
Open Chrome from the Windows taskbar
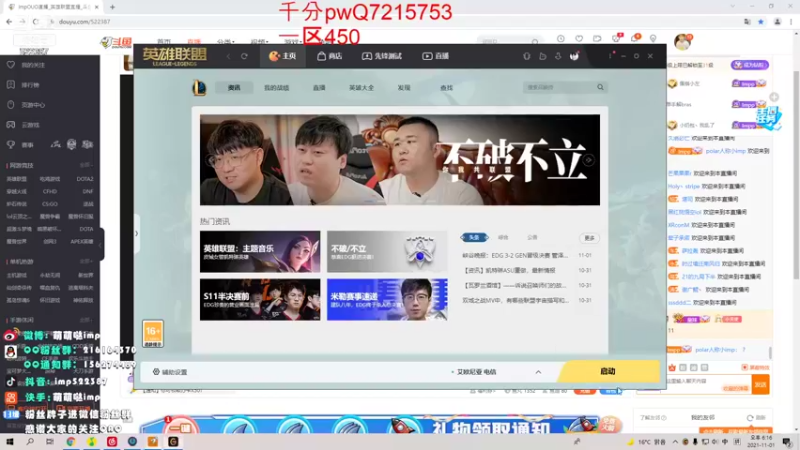(x=71, y=441)
